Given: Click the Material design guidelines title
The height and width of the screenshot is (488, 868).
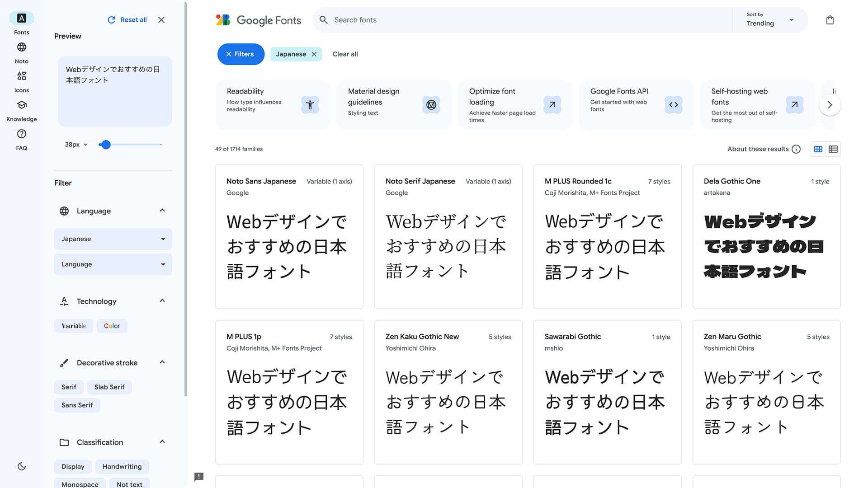Looking at the screenshot, I should [x=373, y=97].
